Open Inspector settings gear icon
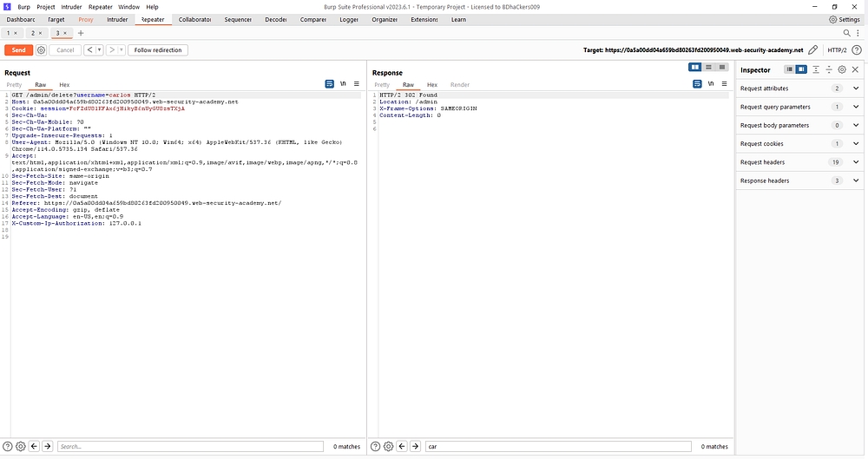This screenshot has height=459, width=868. point(842,69)
